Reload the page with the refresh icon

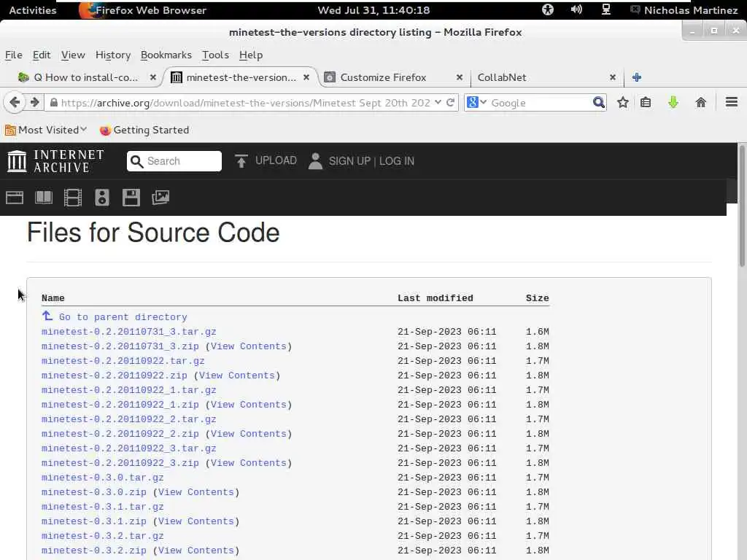click(x=450, y=102)
